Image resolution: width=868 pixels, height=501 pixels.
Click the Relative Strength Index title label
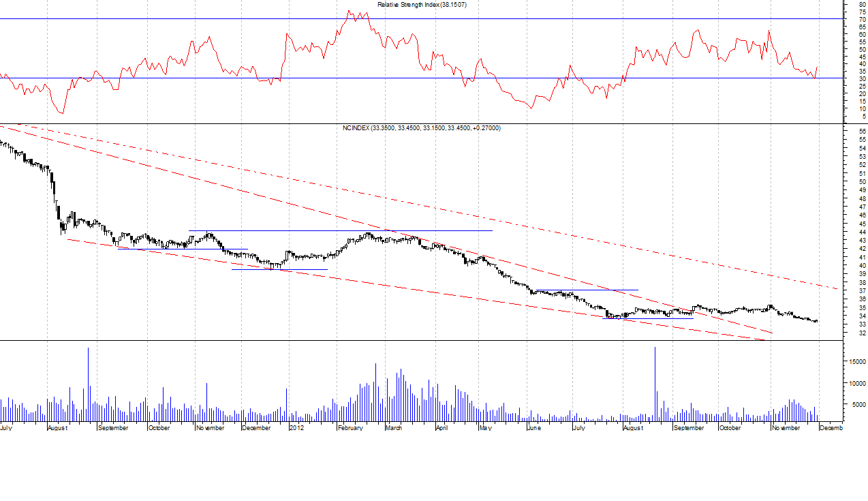point(422,5)
